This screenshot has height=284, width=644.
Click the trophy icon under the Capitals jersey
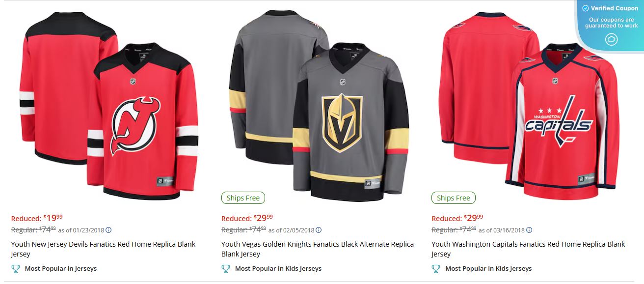click(436, 268)
